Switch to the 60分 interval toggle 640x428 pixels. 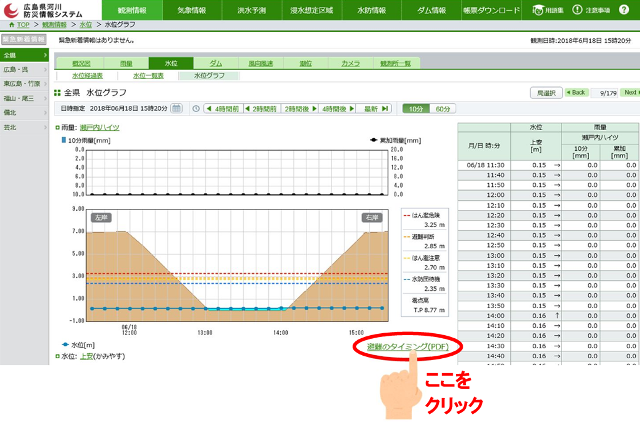[439, 108]
